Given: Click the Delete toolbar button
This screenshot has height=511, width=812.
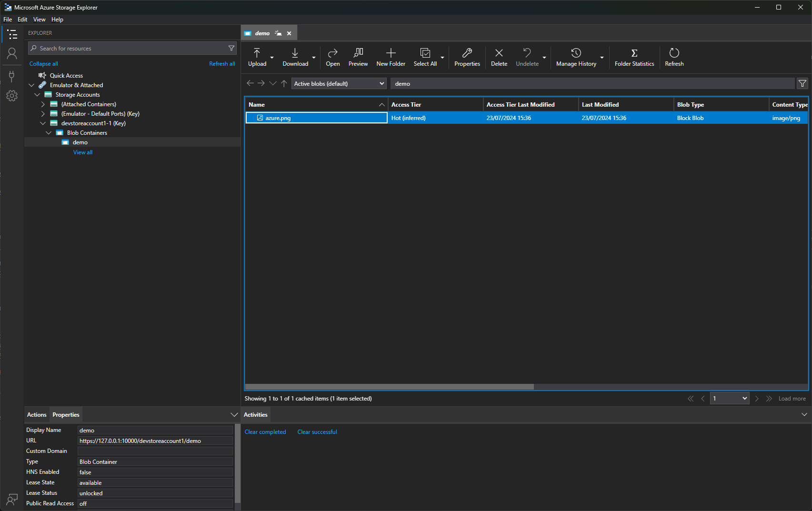Looking at the screenshot, I should pyautogui.click(x=499, y=58).
